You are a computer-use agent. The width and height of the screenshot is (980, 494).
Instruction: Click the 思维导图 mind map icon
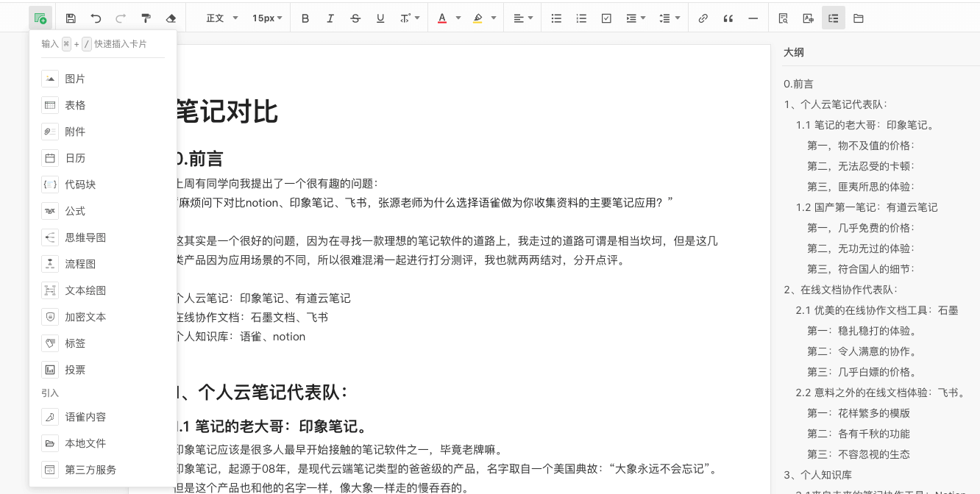coord(50,237)
